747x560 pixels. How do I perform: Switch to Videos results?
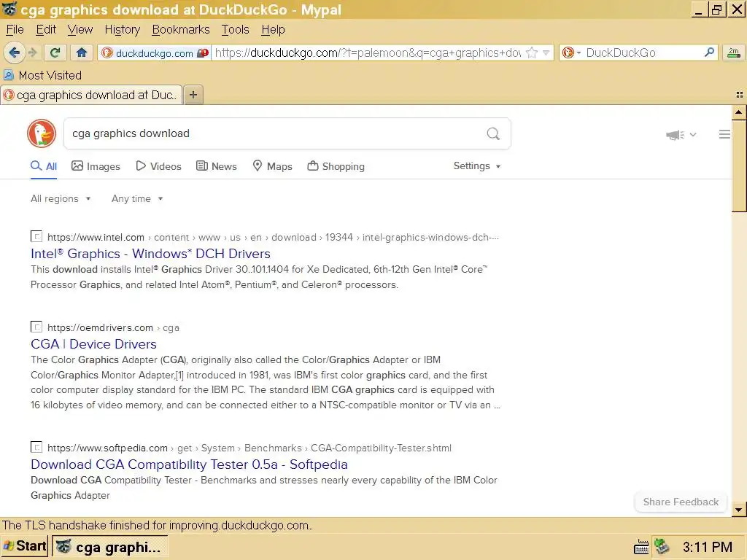pyautogui.click(x=158, y=166)
